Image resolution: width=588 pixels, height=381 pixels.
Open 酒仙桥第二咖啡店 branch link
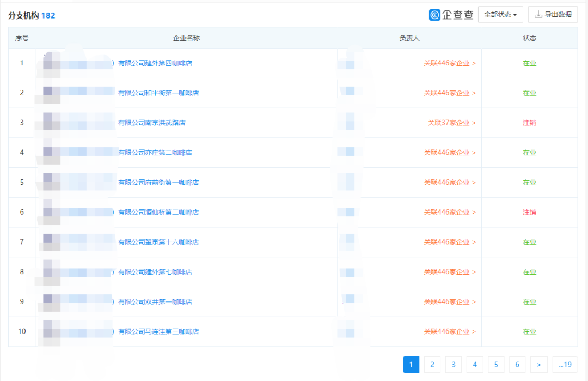tap(158, 212)
